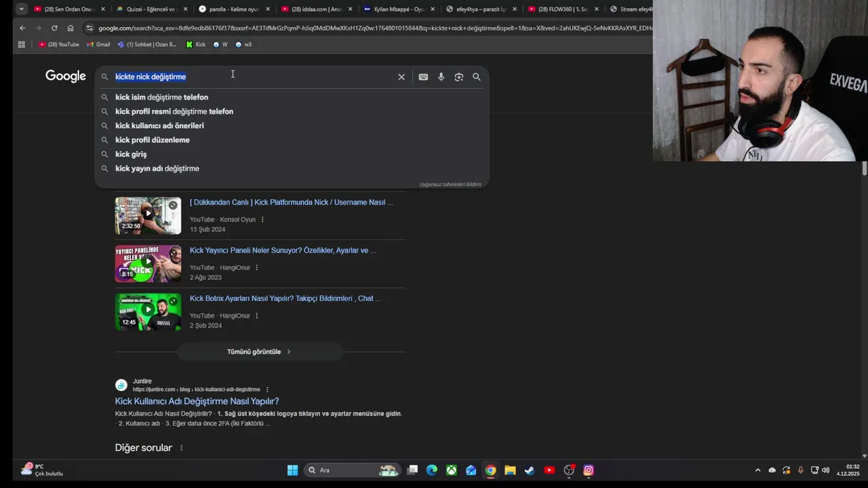Open Kick Botrix Ayarları Nasıl Yapılır link
Image resolution: width=868 pixels, height=488 pixels.
pyautogui.click(x=285, y=298)
